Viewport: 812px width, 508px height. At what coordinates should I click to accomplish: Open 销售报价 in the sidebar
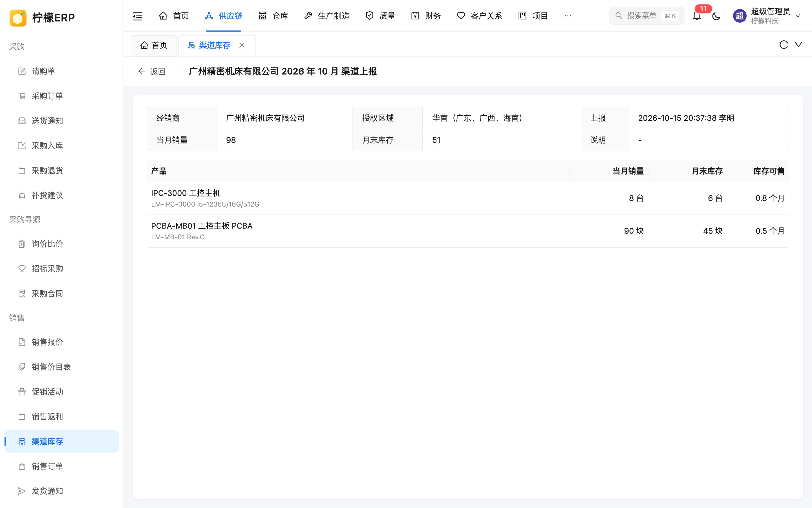click(62, 342)
